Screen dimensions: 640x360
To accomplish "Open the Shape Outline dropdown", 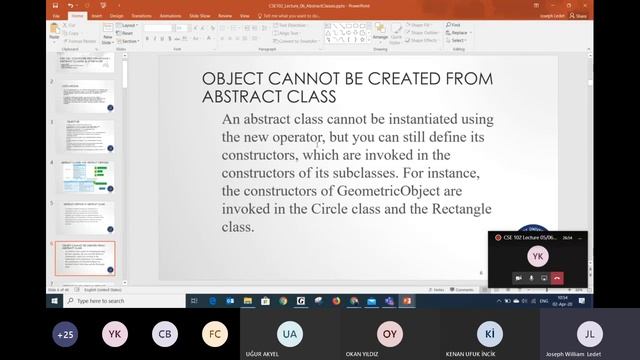I will [422, 33].
